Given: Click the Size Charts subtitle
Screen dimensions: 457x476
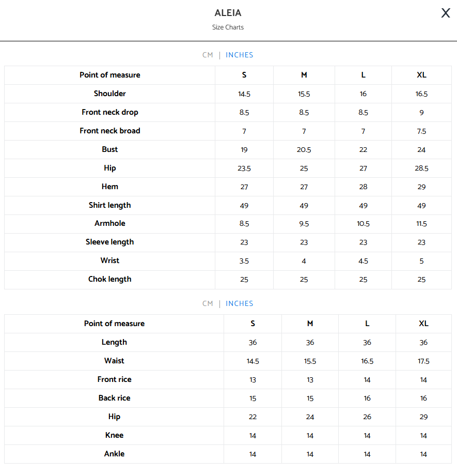Looking at the screenshot, I should (228, 27).
